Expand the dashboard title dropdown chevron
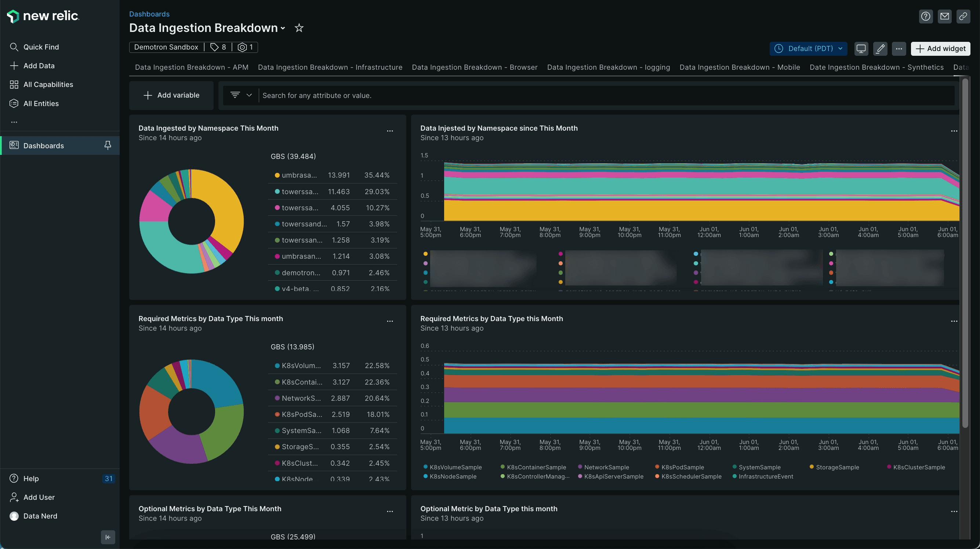This screenshot has height=549, width=980. 283,28
